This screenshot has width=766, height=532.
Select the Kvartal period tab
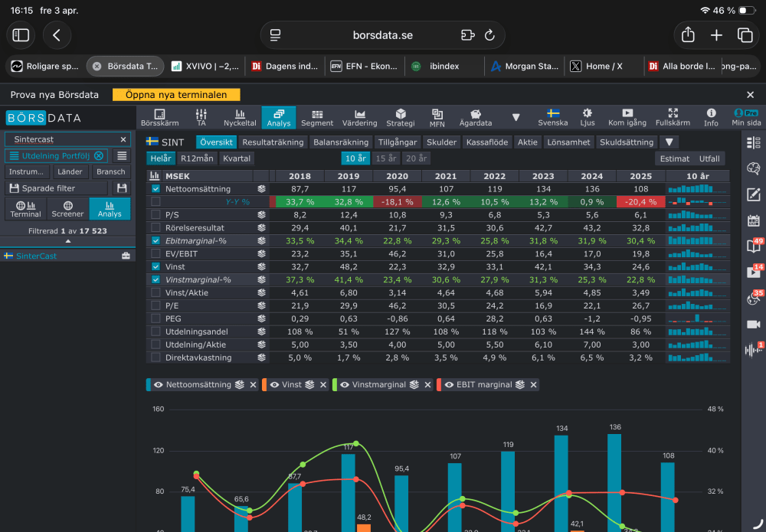pos(237,158)
